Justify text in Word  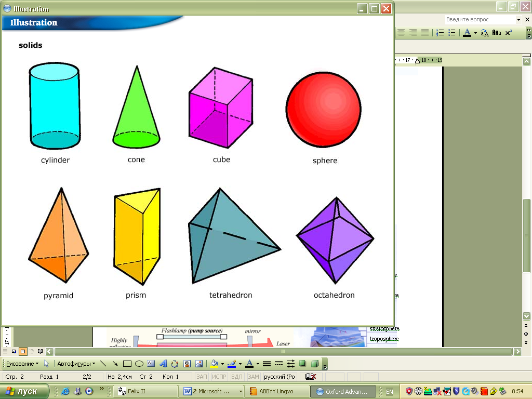tap(425, 33)
